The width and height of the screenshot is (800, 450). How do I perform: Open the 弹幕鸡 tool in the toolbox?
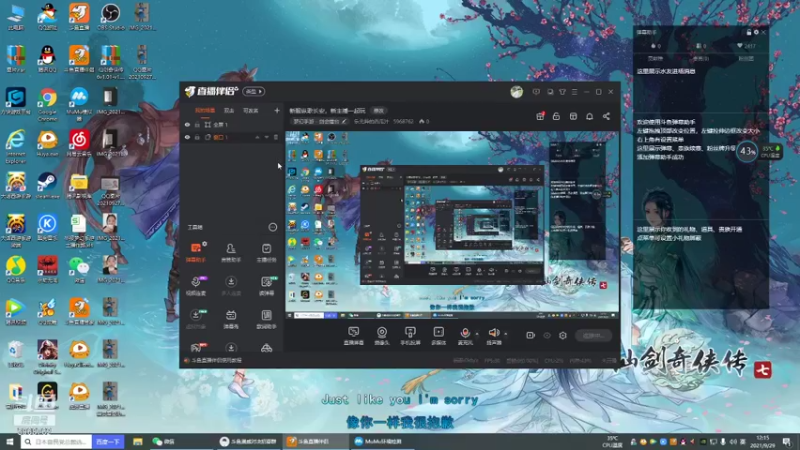tap(231, 319)
